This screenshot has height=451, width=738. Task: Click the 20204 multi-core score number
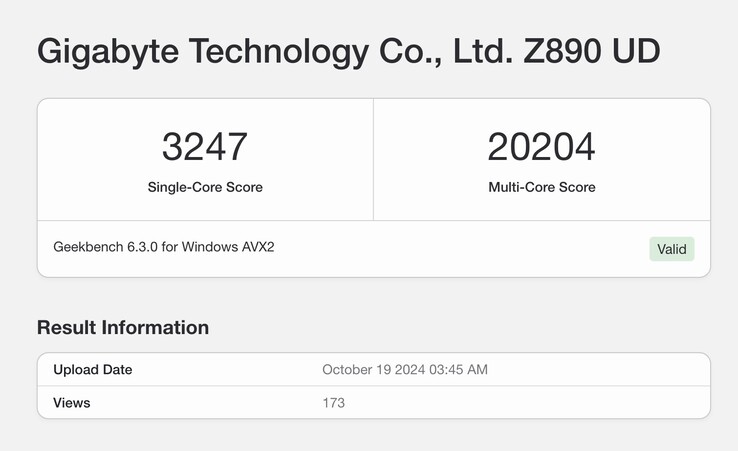[x=541, y=147]
